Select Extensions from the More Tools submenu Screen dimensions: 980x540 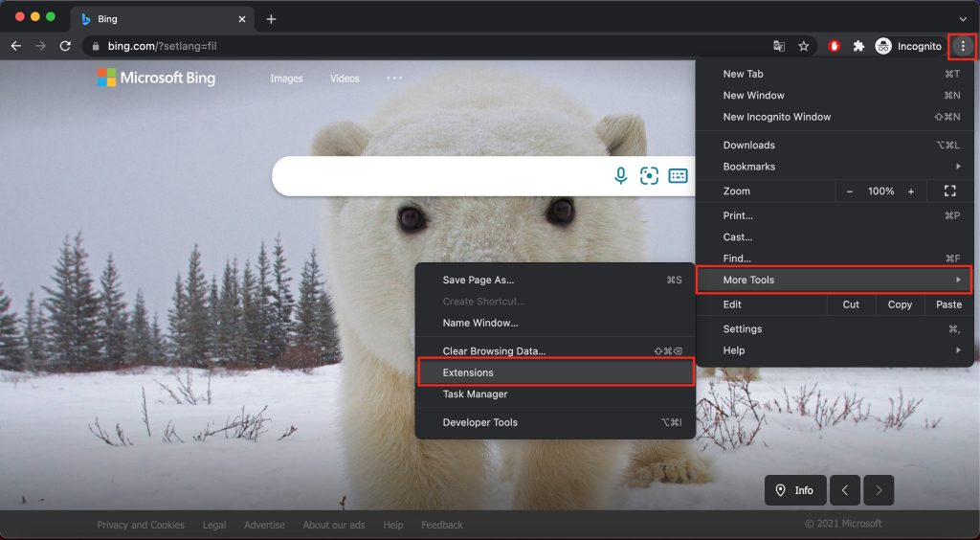(554, 372)
